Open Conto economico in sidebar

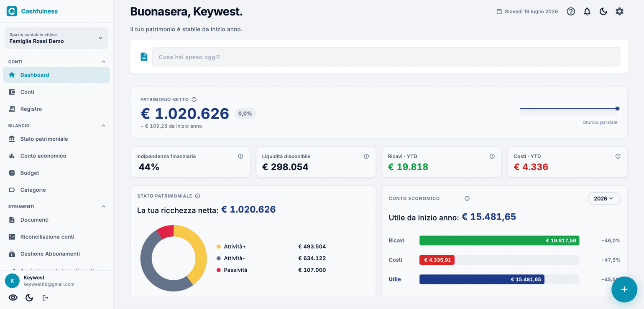point(56,156)
